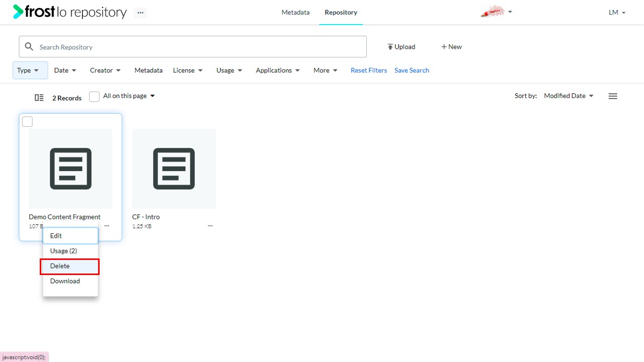This screenshot has height=362, width=644.
Task: Click the CF - Intro title
Action: pos(146,217)
